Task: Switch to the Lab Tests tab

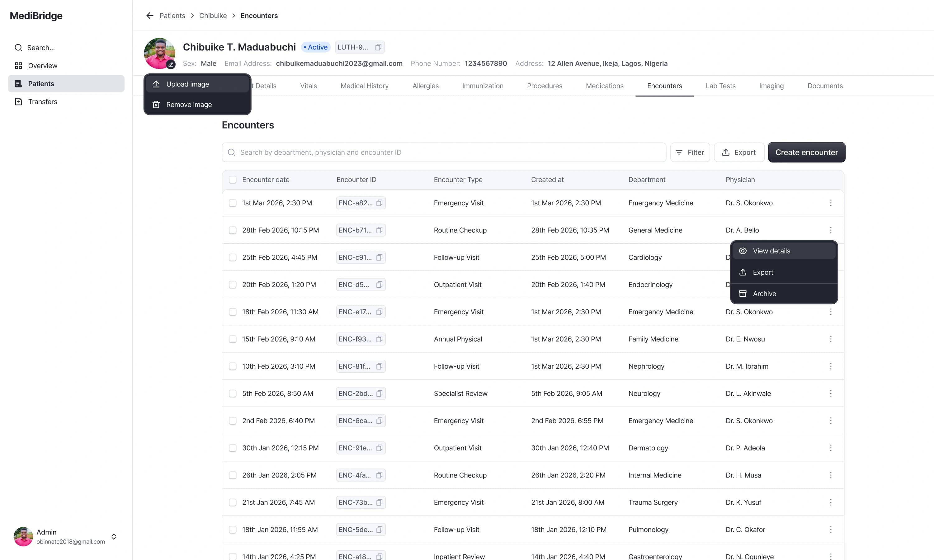Action: click(x=720, y=86)
